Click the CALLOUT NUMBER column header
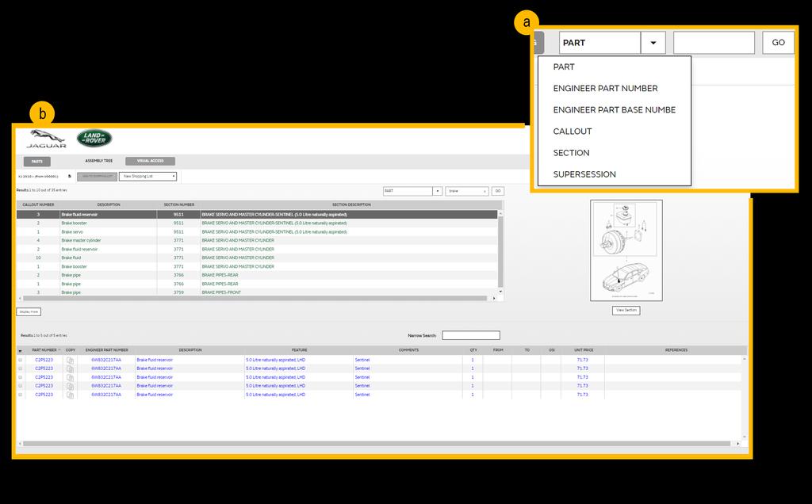 pos(38,205)
